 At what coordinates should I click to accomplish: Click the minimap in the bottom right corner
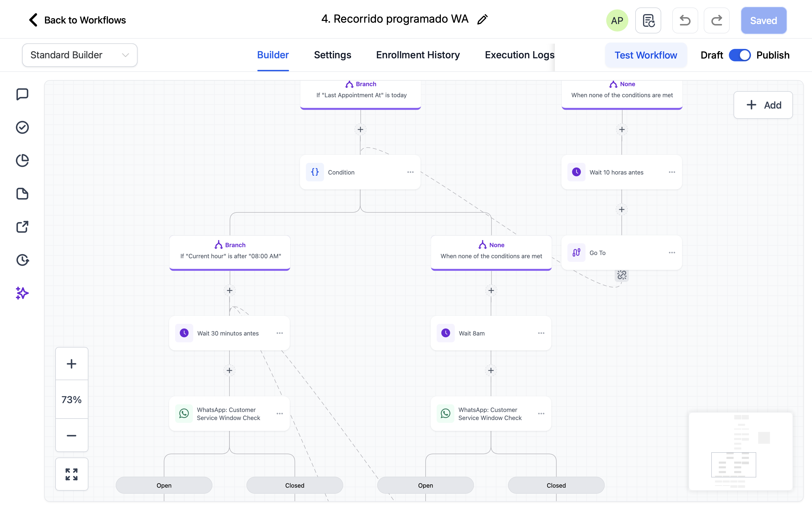point(740,452)
